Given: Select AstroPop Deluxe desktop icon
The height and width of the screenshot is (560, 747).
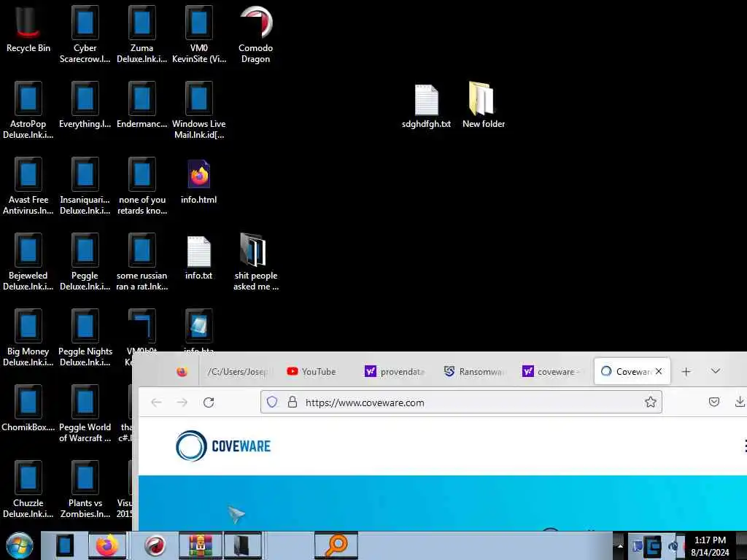Looking at the screenshot, I should click(x=28, y=110).
